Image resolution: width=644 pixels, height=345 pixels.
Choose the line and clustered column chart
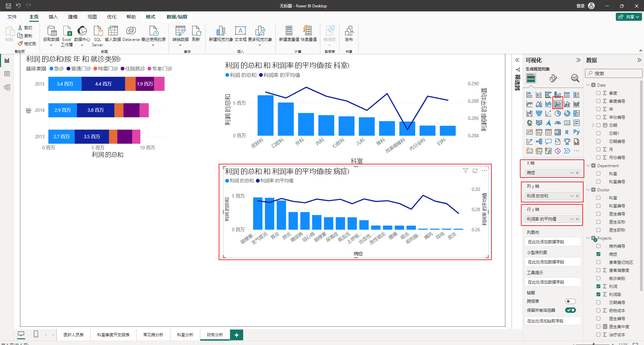[567, 104]
